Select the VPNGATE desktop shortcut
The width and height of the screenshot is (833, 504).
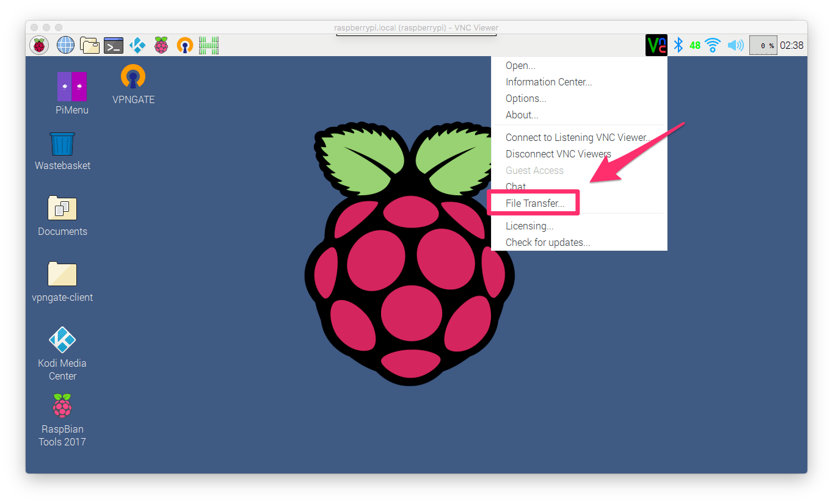point(133,84)
